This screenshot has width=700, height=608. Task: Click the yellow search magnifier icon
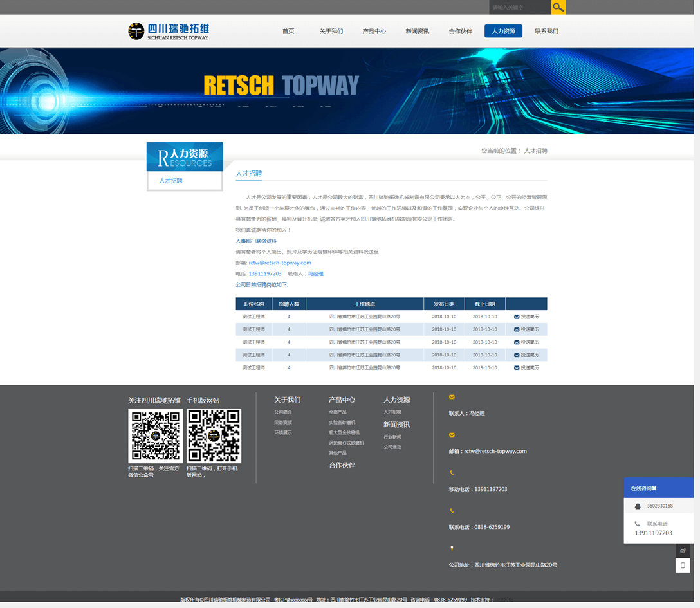558,7
